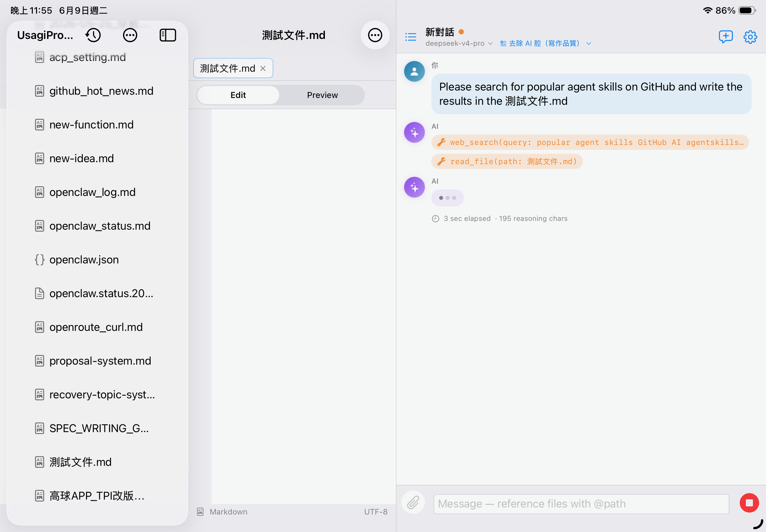This screenshot has height=532, width=766.
Task: Click inside the empty editor text area
Action: [x=303, y=306]
